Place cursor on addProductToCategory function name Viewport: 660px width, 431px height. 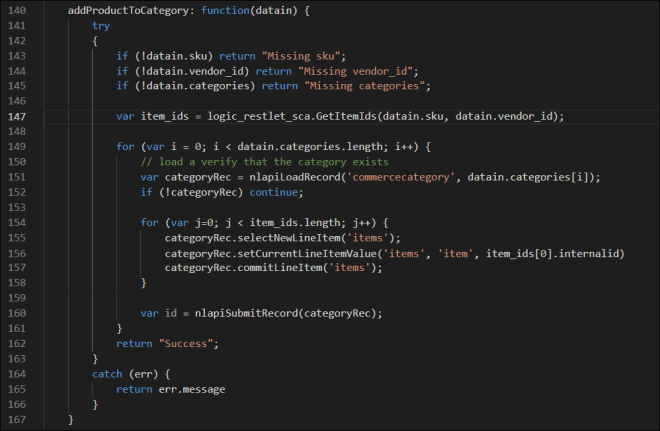132,12
